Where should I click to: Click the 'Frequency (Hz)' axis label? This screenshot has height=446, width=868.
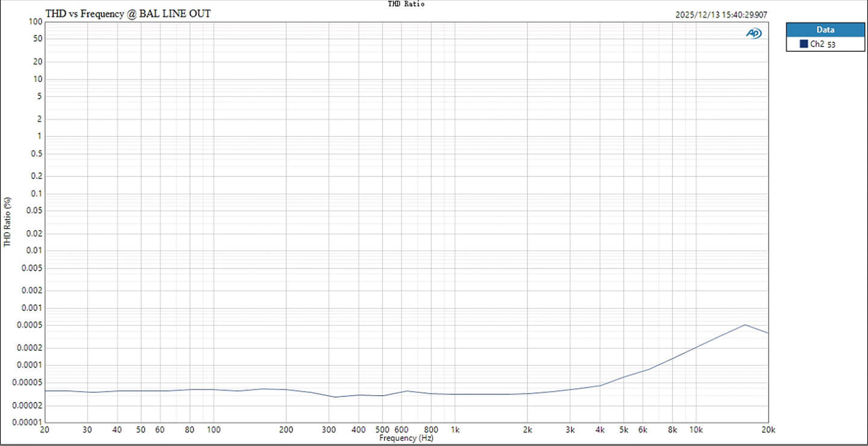pos(406,438)
